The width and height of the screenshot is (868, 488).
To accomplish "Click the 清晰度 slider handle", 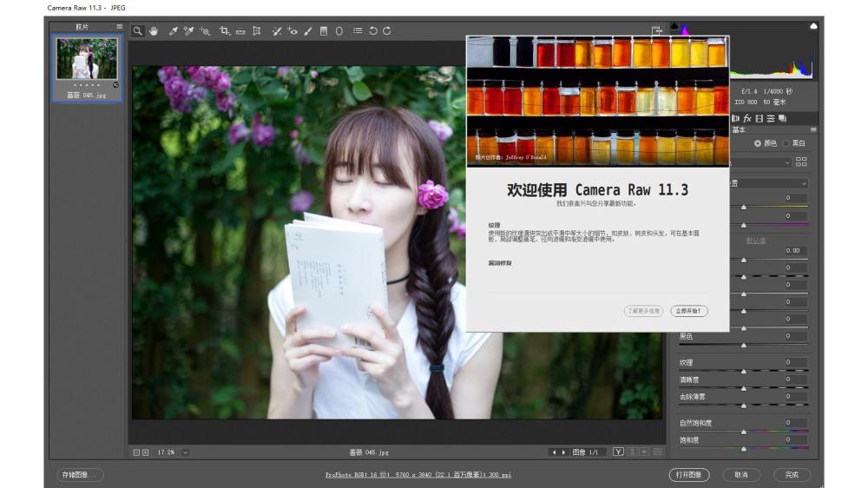I will point(744,389).
